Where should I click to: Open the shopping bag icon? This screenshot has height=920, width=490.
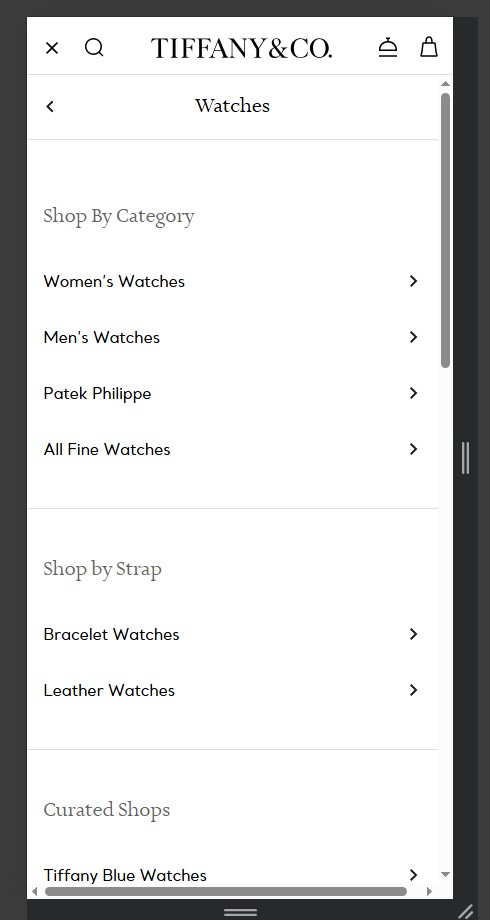pyautogui.click(x=429, y=47)
